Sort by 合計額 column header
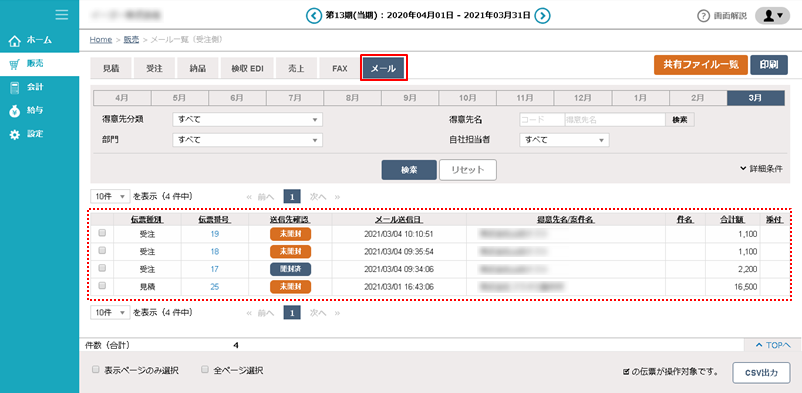The width and height of the screenshot is (802, 393). point(732,220)
